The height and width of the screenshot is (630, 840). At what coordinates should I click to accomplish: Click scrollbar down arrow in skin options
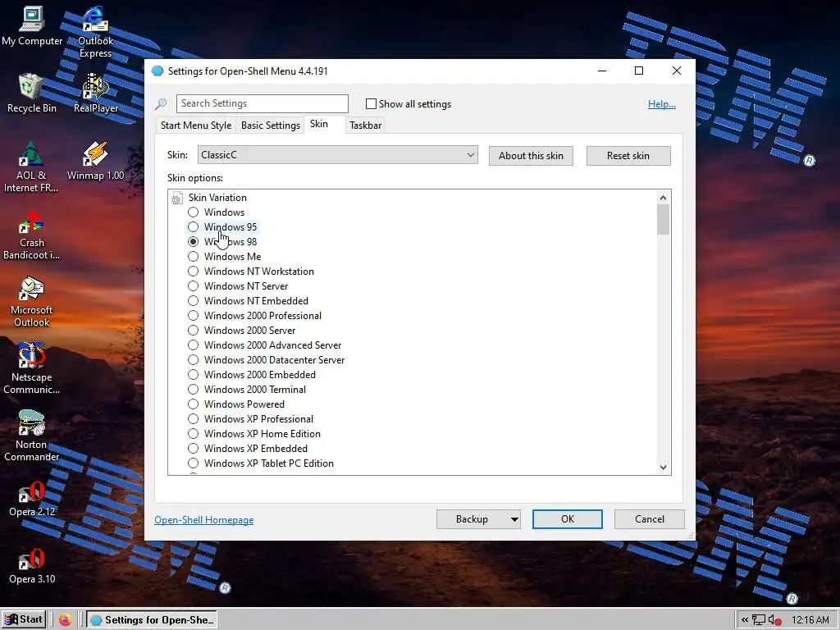663,467
